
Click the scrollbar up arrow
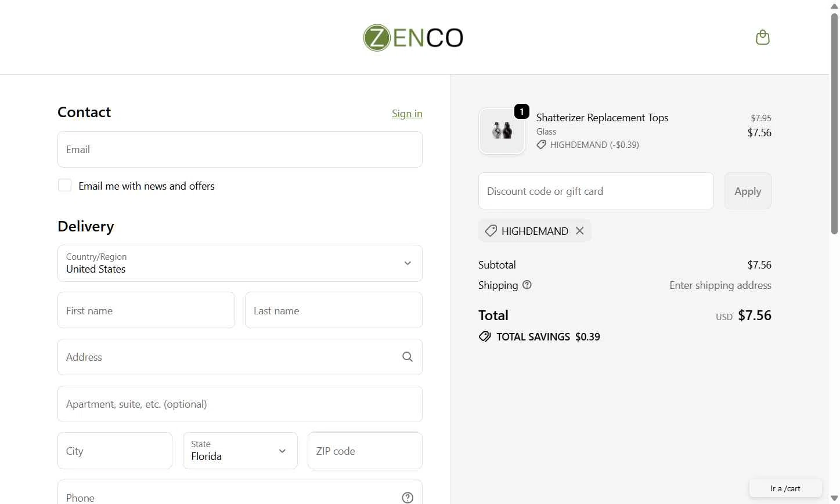pyautogui.click(x=835, y=6)
